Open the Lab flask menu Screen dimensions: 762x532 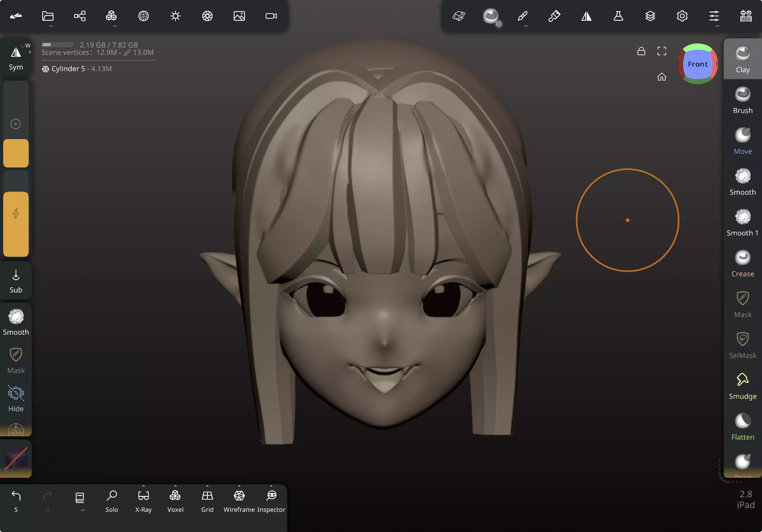tap(618, 16)
